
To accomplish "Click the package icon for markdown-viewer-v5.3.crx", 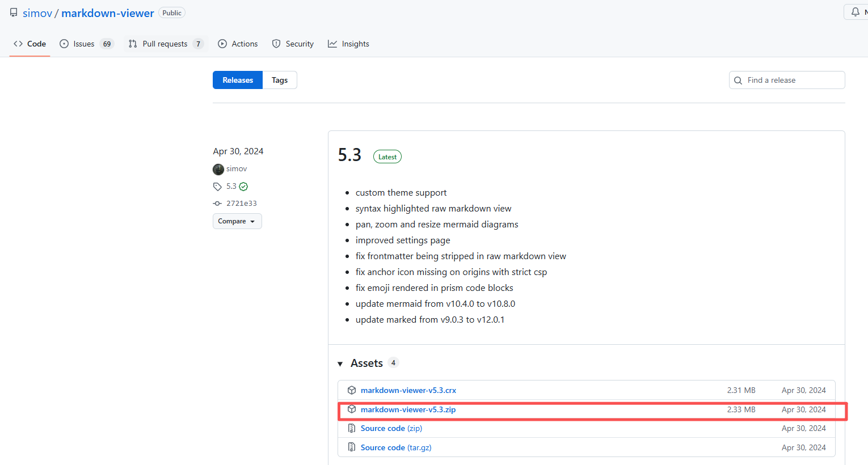I will [352, 390].
